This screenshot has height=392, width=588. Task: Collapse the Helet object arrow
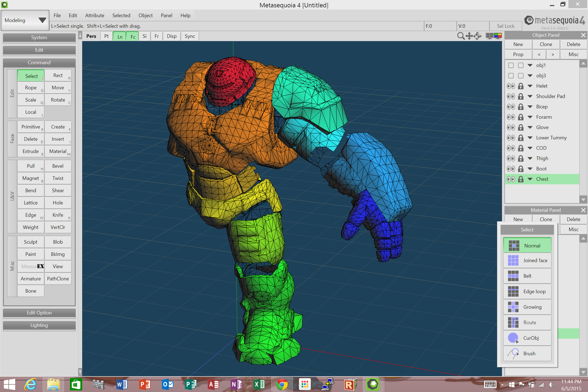pos(530,86)
